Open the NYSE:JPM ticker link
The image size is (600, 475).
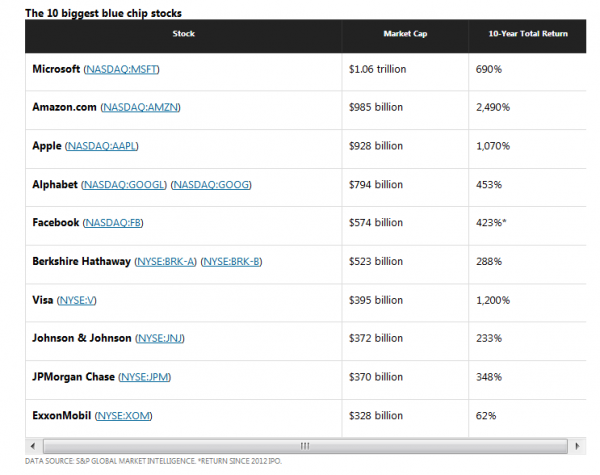(x=145, y=377)
